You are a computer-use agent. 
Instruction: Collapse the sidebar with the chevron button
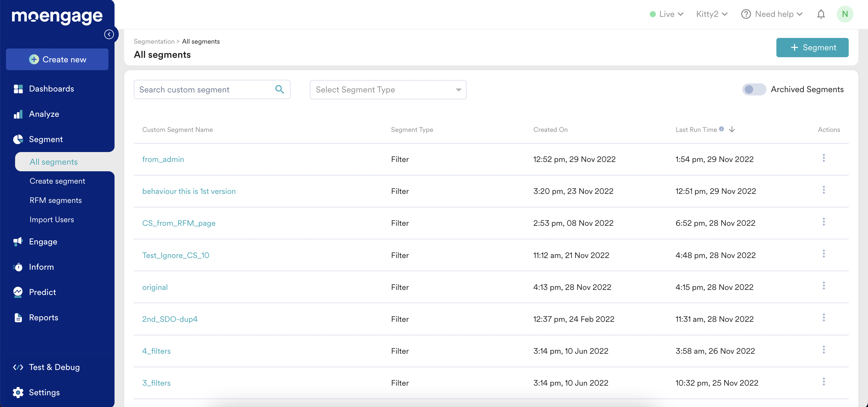109,34
